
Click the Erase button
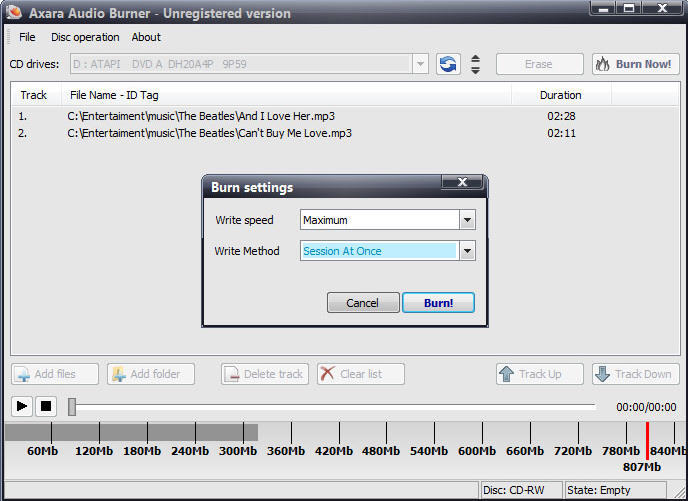coord(540,64)
